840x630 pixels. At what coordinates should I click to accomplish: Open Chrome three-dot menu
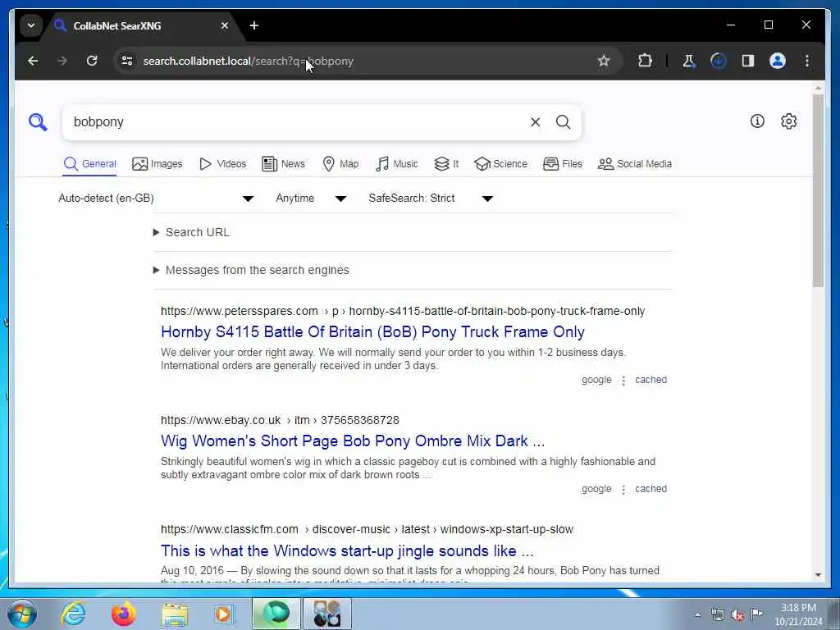point(807,61)
